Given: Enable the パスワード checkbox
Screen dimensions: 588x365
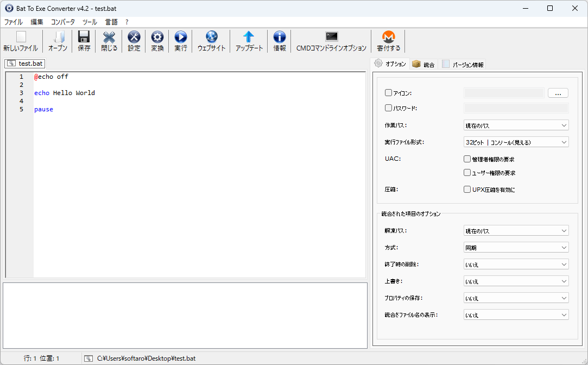Looking at the screenshot, I should point(389,108).
